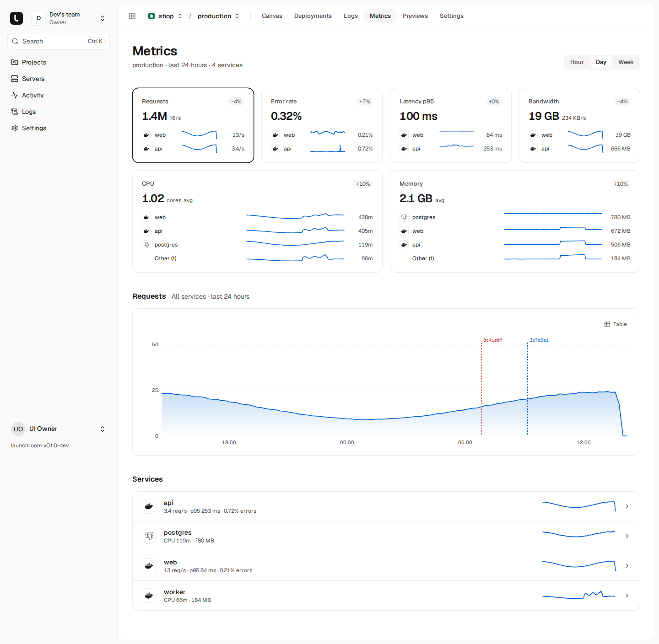
Task: Click the D team avatar
Action: coord(38,18)
